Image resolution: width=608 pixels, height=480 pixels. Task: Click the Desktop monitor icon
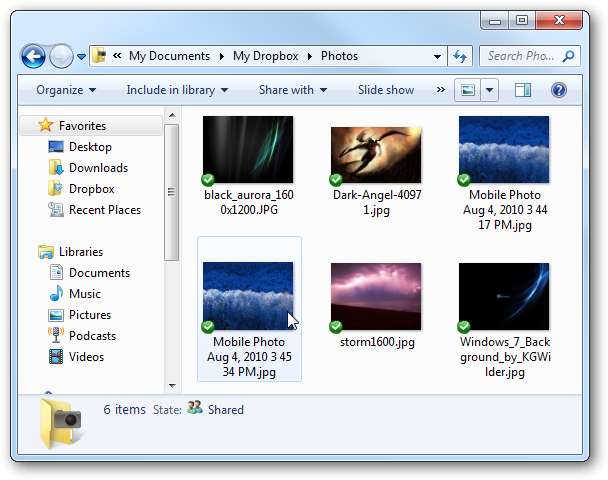coord(56,147)
